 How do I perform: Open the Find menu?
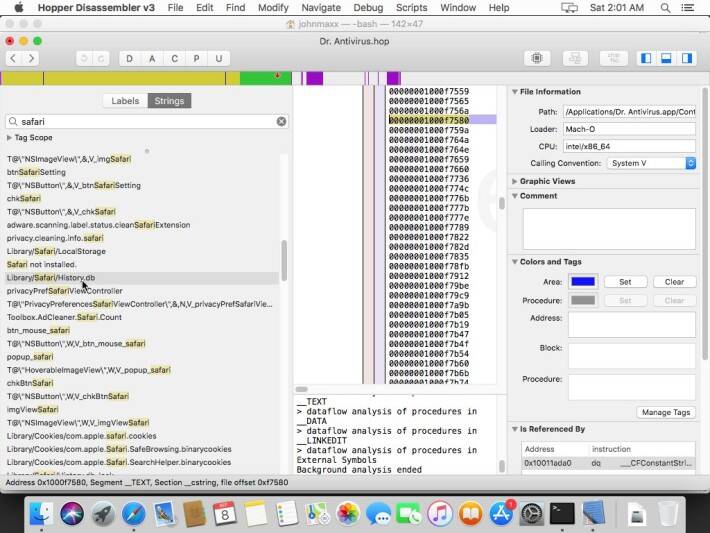point(235,8)
